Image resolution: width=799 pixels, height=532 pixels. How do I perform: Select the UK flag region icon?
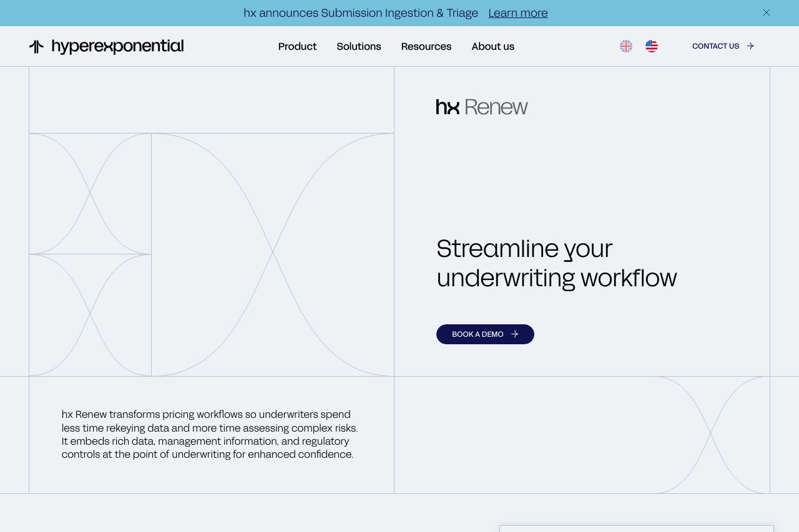[x=626, y=46]
